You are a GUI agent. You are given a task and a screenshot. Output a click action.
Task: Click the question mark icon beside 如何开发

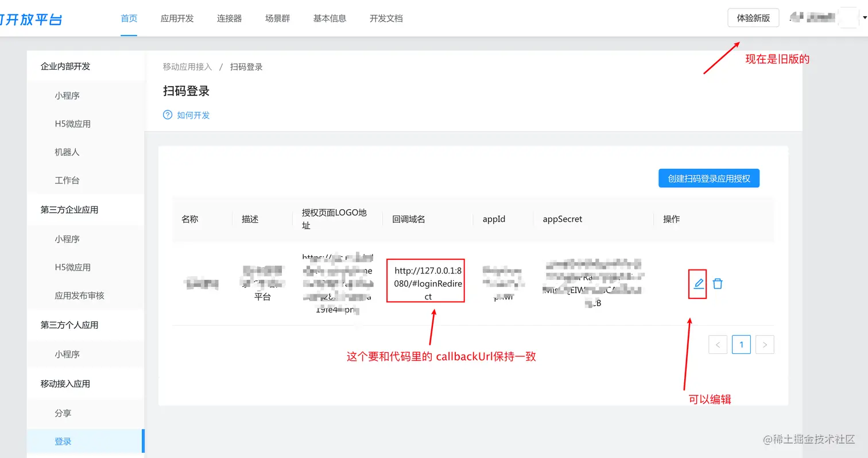(x=168, y=115)
